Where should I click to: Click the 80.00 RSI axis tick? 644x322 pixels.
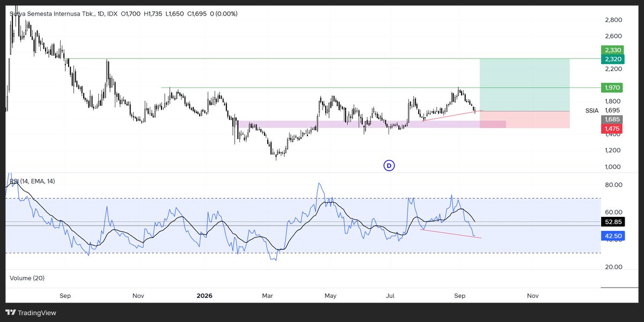[x=613, y=185]
